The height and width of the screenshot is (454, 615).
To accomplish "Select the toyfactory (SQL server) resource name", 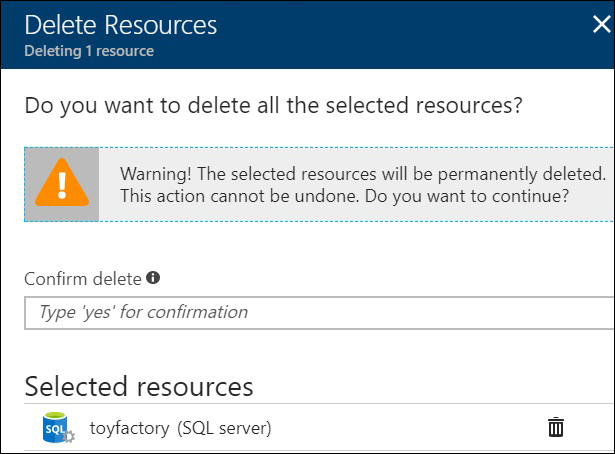I will (x=180, y=428).
